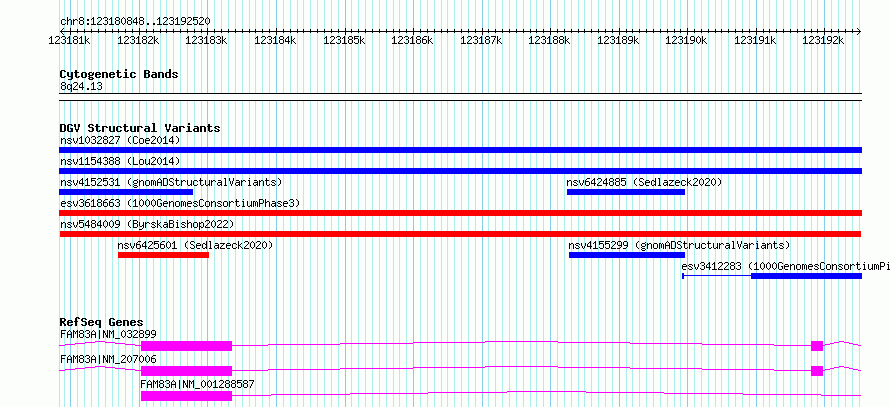Viewport: 890px width, 407px height.
Task: Click the 123181k ruler label
Action: pos(69,40)
